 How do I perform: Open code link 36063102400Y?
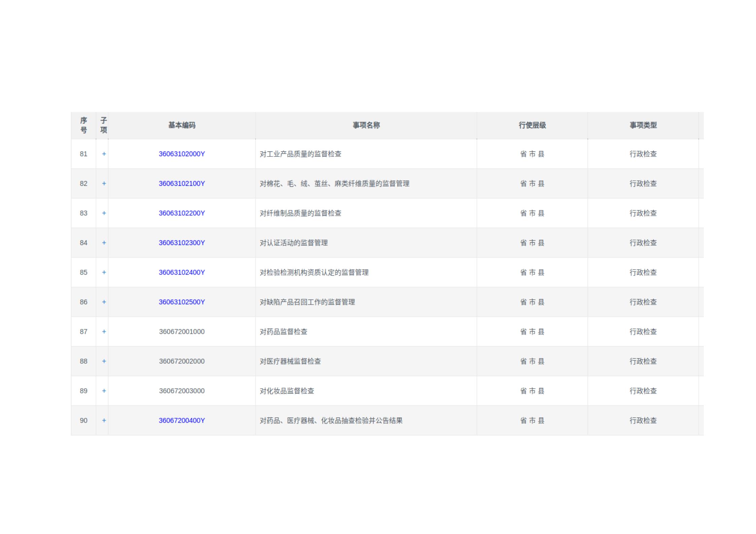(182, 272)
